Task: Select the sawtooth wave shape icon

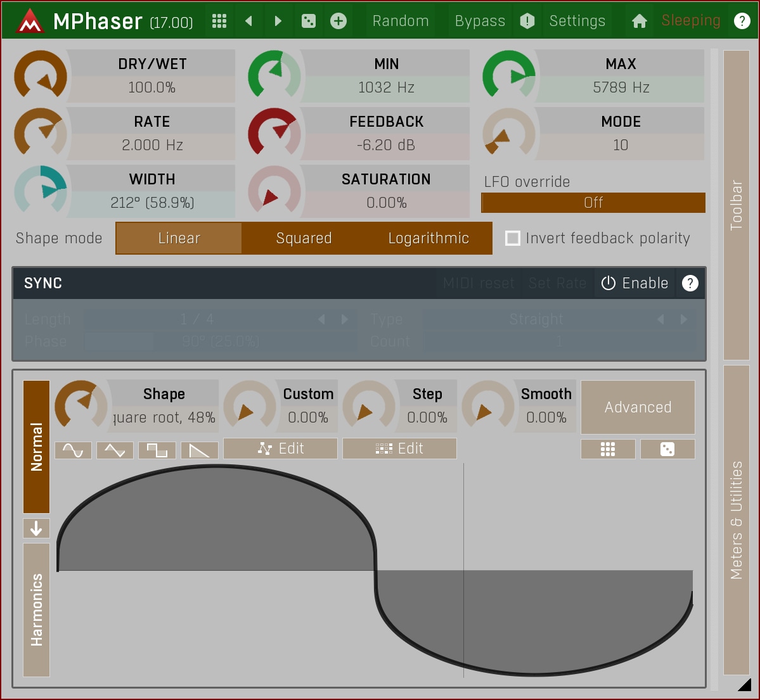Action: pyautogui.click(x=199, y=450)
